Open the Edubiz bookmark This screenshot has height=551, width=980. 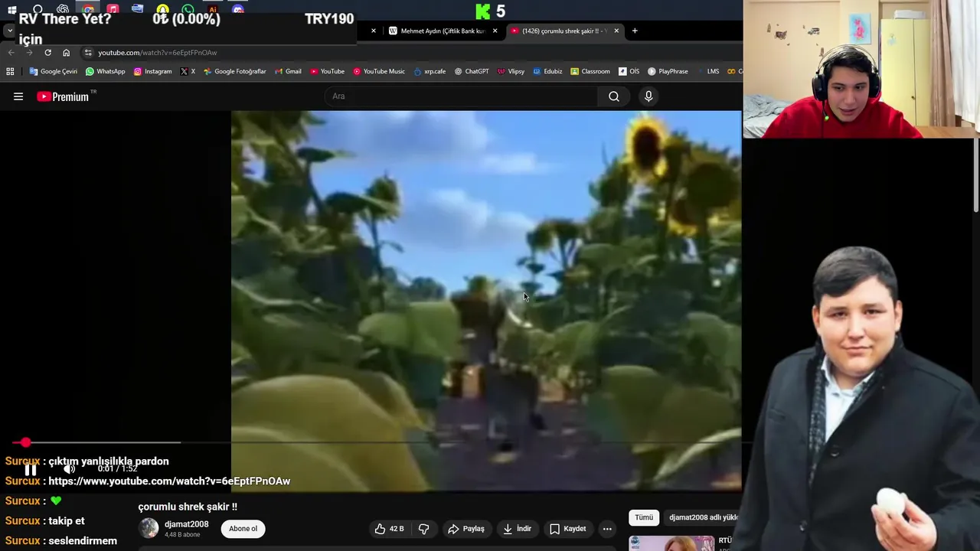[547, 71]
